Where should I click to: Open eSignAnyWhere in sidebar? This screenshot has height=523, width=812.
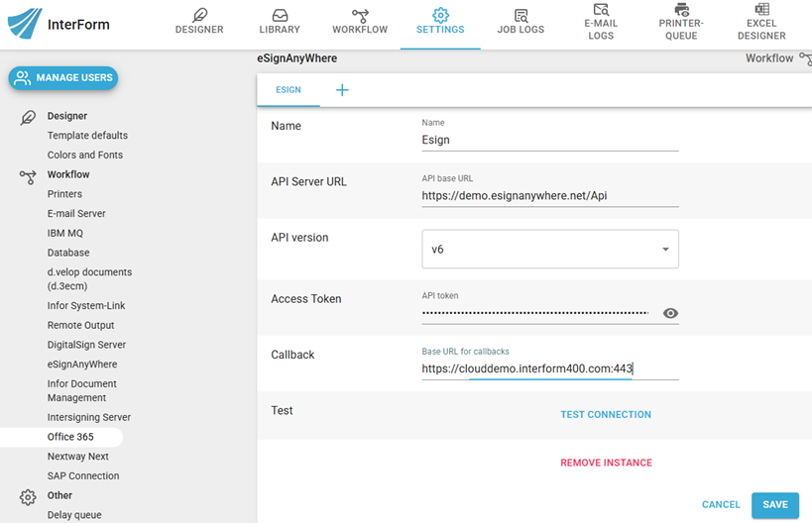[x=82, y=365]
